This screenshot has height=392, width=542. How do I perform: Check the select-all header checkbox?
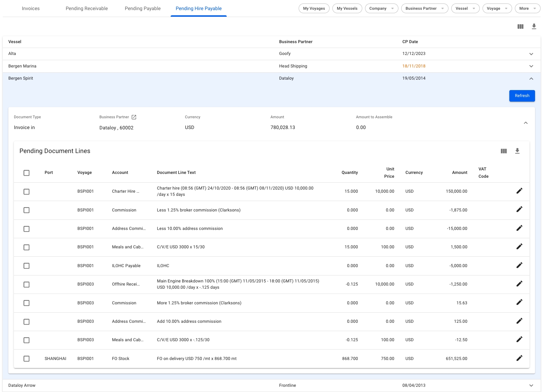coord(26,173)
